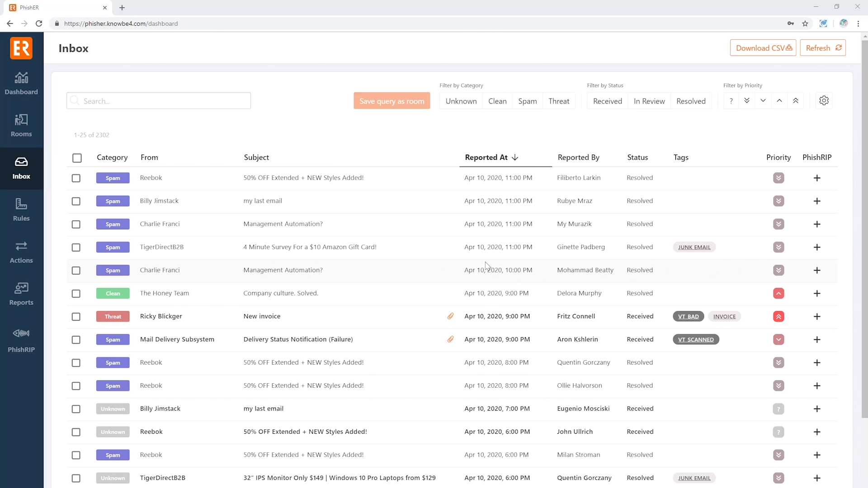Sort by the Reported At column arrow

(x=514, y=157)
